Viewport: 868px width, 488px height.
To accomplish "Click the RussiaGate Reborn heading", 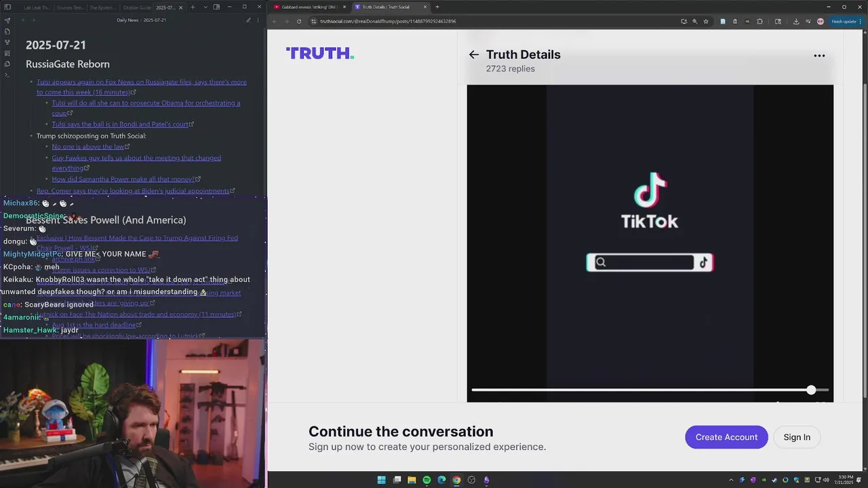I will [x=68, y=64].
